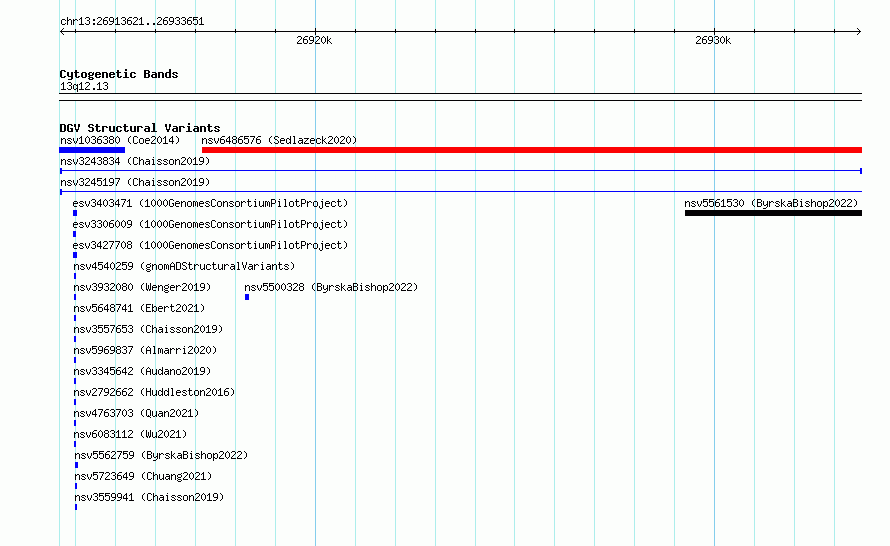This screenshot has height=546, width=890.
Task: Click nsv6083112 (Wu2021) label
Action: coord(130,434)
